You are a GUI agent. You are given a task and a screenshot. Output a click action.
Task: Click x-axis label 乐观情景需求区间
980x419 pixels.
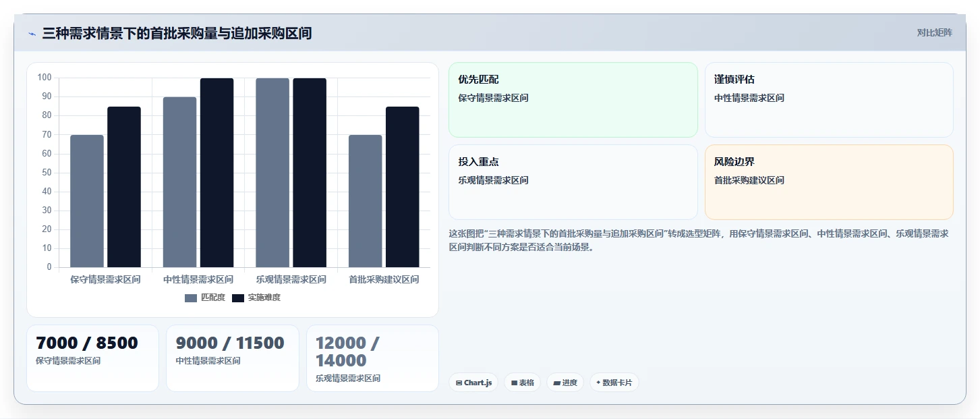point(291,279)
